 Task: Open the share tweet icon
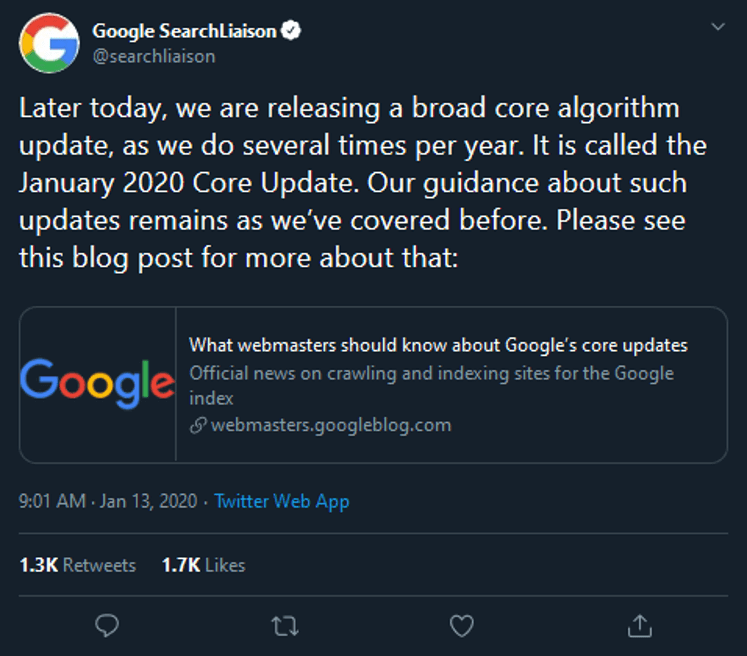[638, 626]
